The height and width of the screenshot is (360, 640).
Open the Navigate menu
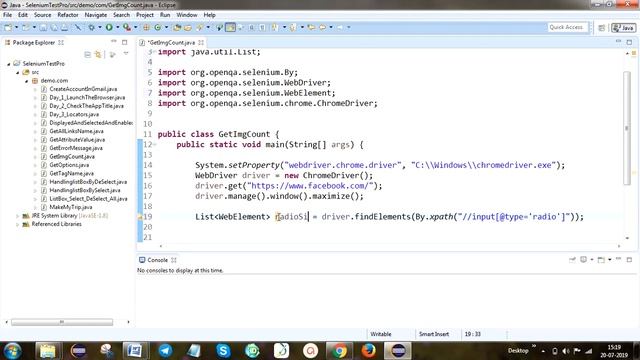[96, 15]
